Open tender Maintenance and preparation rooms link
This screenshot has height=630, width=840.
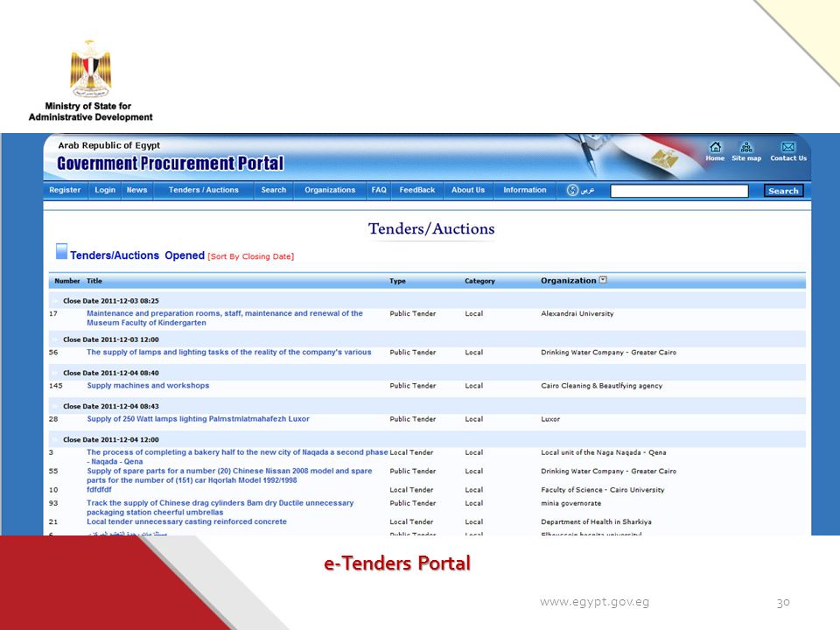[225, 318]
